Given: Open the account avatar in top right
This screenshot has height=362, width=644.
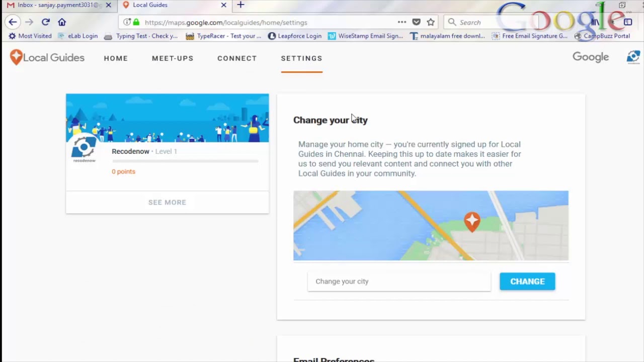Looking at the screenshot, I should click(633, 57).
